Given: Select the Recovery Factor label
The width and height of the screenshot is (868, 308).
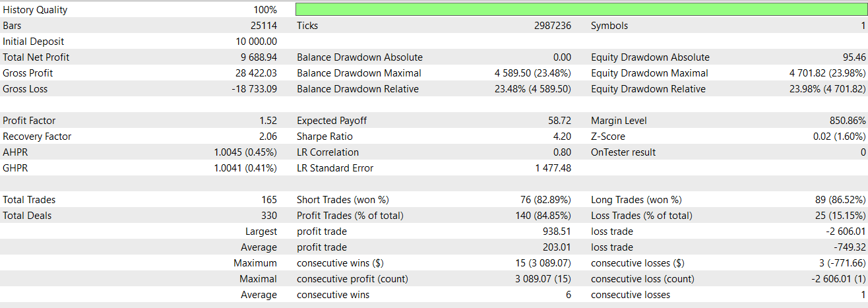Looking at the screenshot, I should (x=37, y=137).
